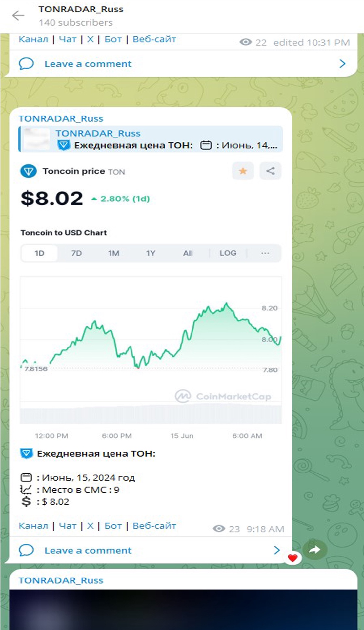Switch chart to 7D range

[x=76, y=253]
